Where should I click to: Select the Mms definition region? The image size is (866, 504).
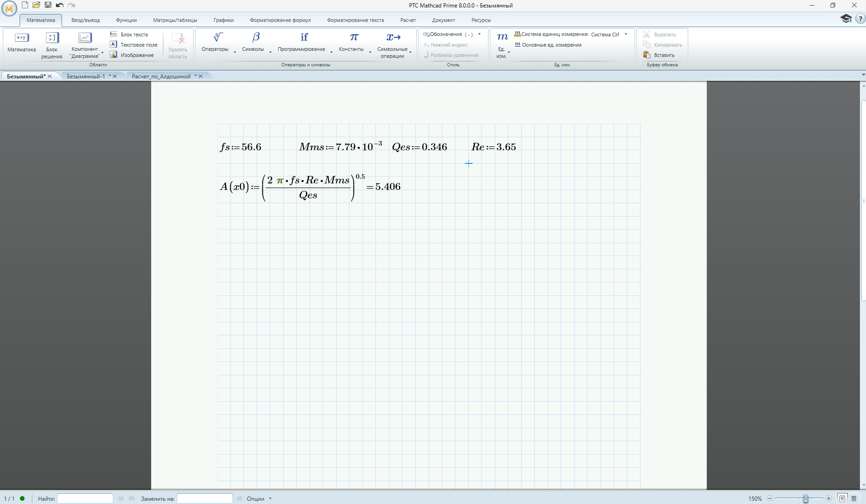[x=341, y=146]
